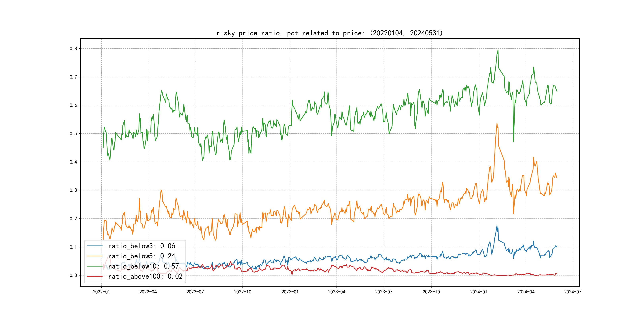Click the 0.0 y-axis tick label
The height and width of the screenshot is (322, 644).
click(73, 275)
